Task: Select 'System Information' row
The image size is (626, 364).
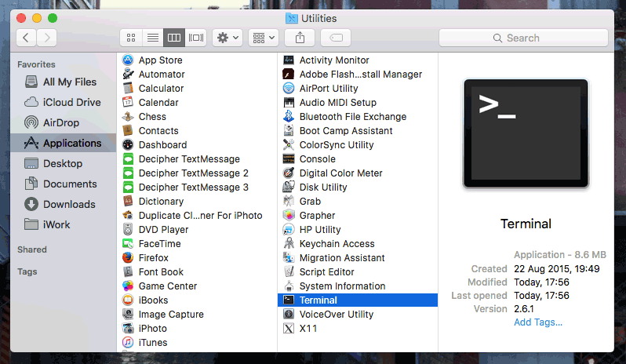Action: [358, 286]
